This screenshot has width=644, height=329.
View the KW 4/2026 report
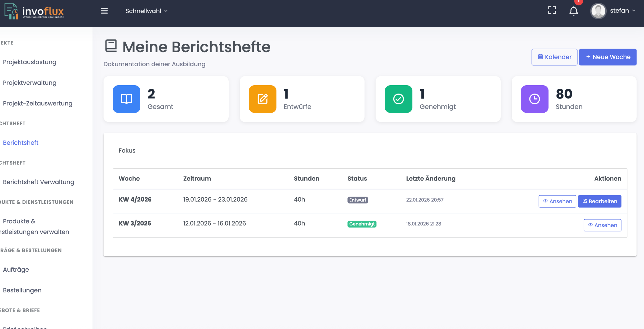click(x=557, y=201)
